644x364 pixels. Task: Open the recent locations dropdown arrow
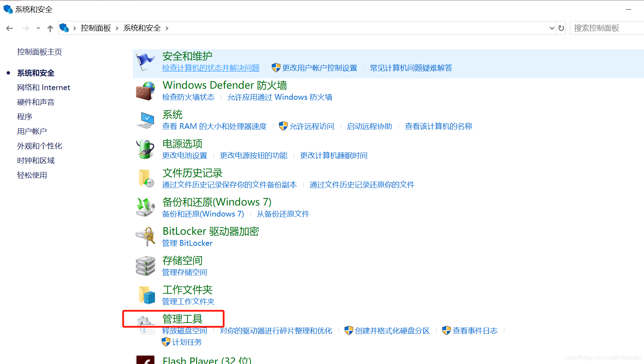tap(38, 28)
